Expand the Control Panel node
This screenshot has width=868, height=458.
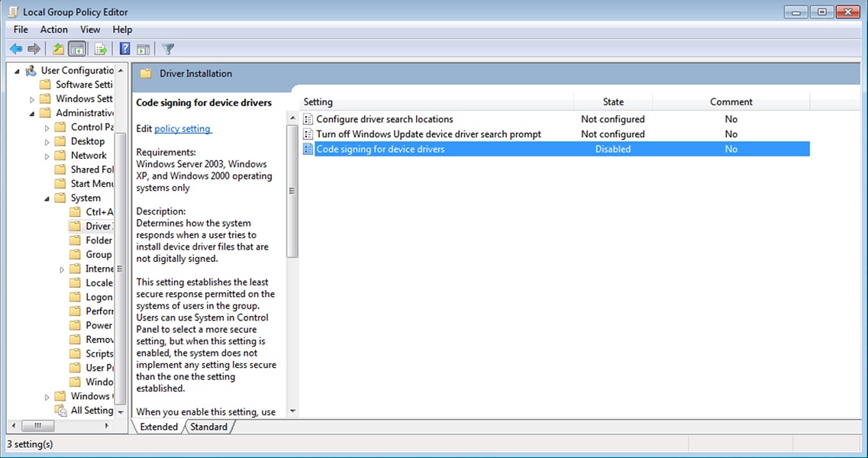click(x=47, y=127)
